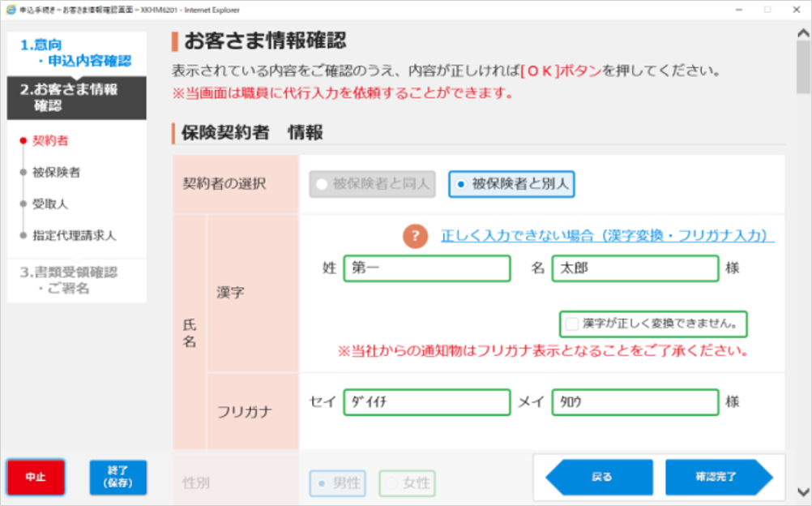Go to step 1.意向・申込内容確認

point(76,53)
